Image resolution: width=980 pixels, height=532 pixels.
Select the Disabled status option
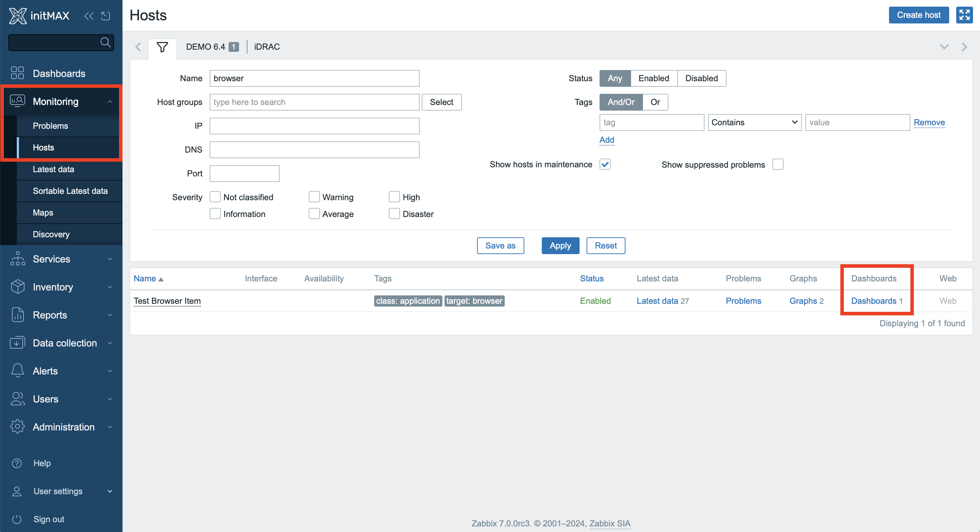(701, 78)
